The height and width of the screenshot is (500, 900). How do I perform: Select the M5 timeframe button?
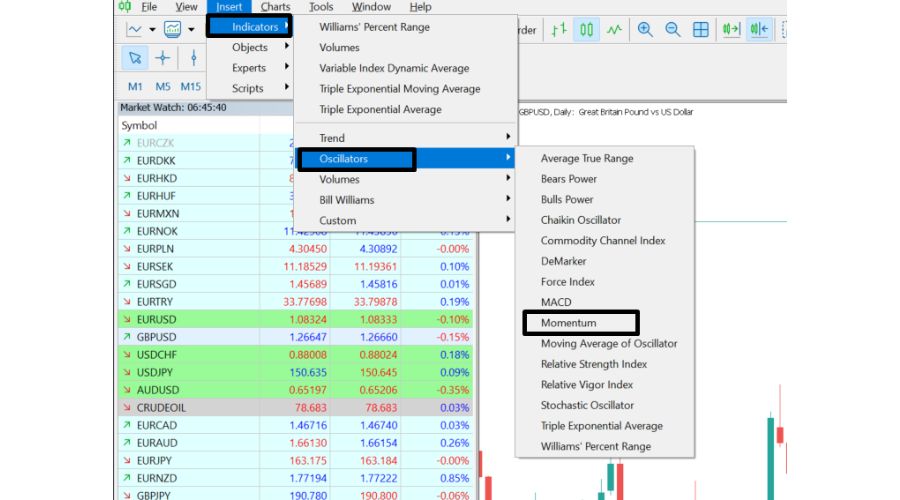coord(163,87)
